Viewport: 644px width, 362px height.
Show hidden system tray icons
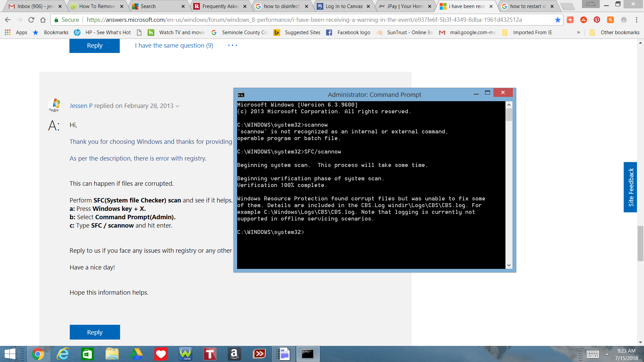point(607,354)
